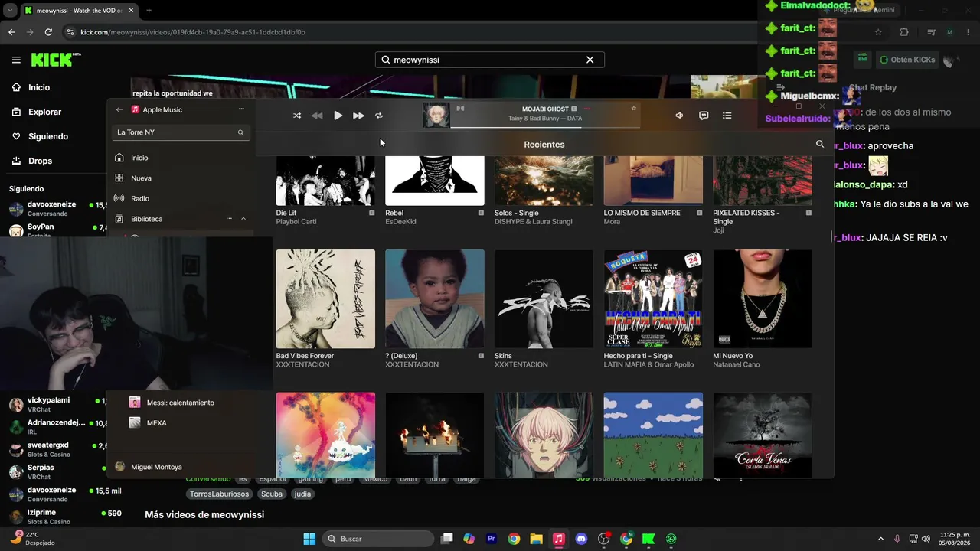
Task: Collapse the Biblioteca section chevron
Action: 243,219
